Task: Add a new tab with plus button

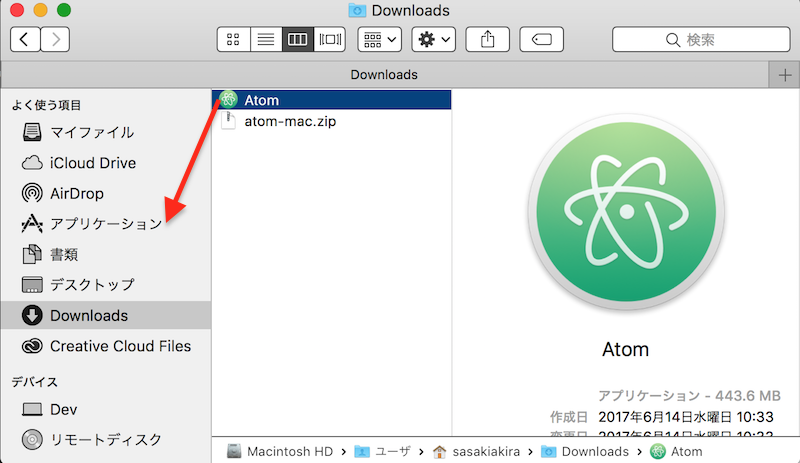Action: [x=784, y=75]
